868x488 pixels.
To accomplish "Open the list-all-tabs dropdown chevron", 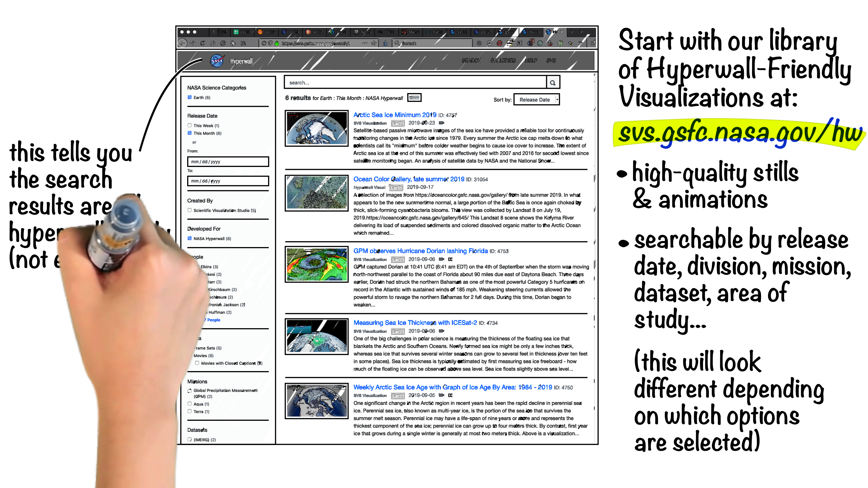I will (x=581, y=32).
